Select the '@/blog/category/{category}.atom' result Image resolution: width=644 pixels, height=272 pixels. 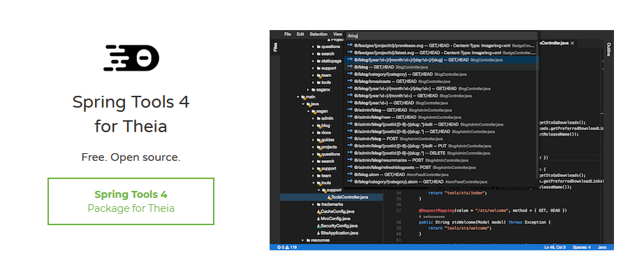(441, 182)
